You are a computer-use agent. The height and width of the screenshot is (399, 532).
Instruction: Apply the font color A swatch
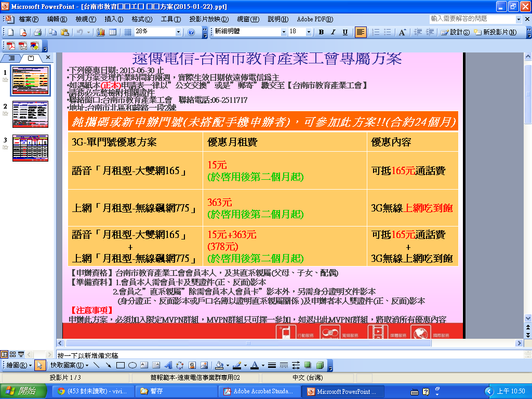255,365
